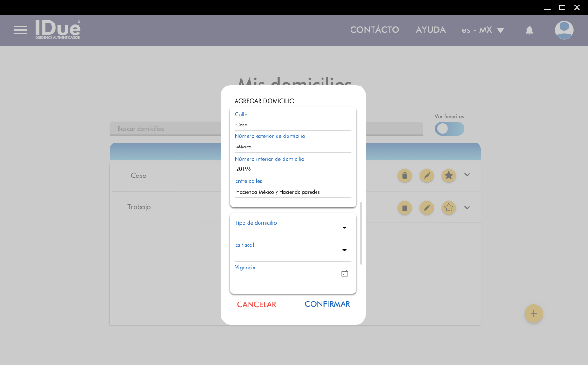The height and width of the screenshot is (365, 588).
Task: Delete the Casa address
Action: click(x=404, y=176)
